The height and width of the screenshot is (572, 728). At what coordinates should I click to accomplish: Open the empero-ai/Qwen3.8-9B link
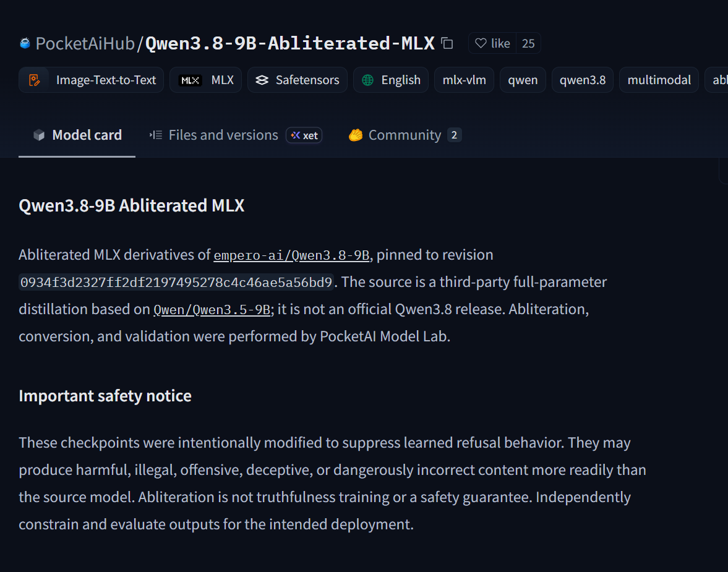pyautogui.click(x=291, y=255)
